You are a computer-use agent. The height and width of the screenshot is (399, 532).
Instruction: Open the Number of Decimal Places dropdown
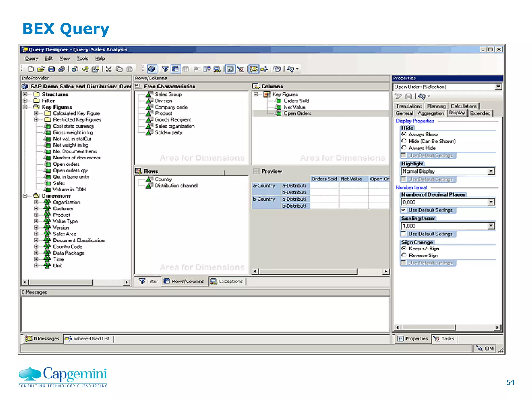(491, 202)
